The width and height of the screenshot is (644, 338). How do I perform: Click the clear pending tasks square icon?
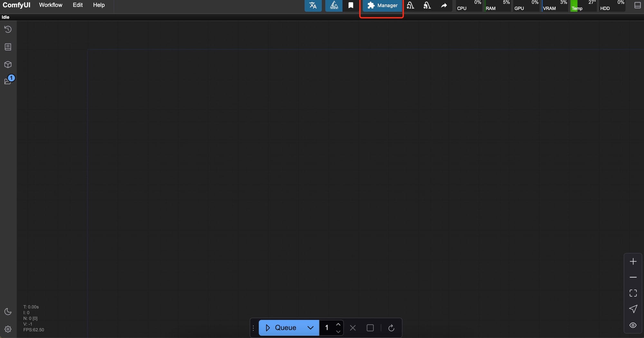pos(370,328)
